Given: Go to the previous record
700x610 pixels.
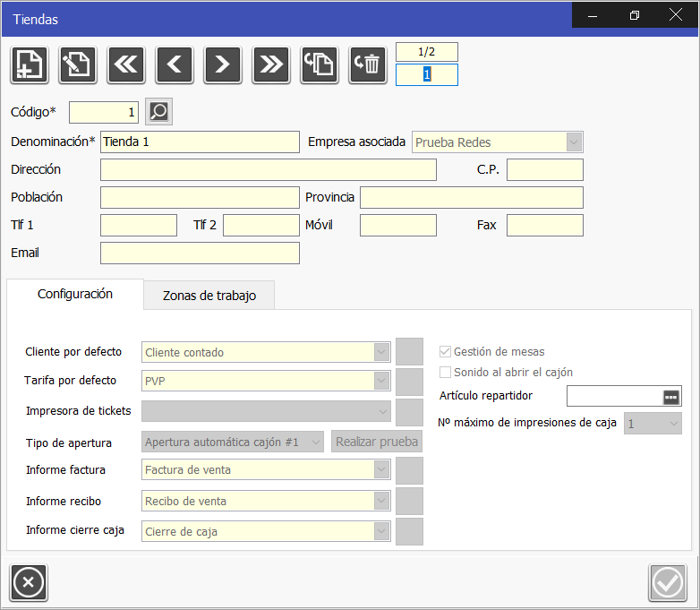Looking at the screenshot, I should pos(175,64).
